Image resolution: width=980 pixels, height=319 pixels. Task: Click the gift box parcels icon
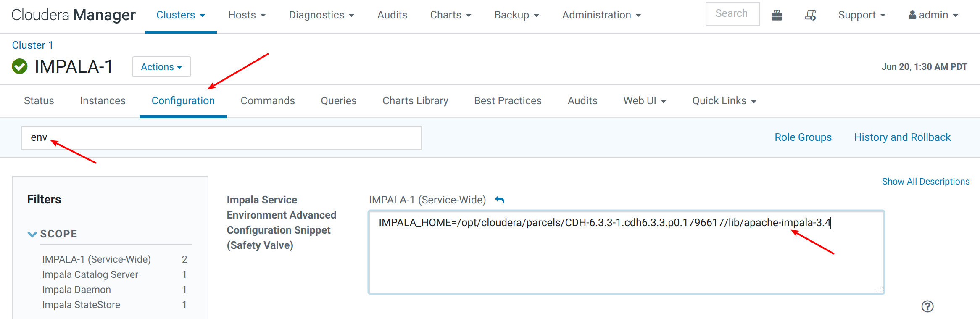pyautogui.click(x=777, y=15)
